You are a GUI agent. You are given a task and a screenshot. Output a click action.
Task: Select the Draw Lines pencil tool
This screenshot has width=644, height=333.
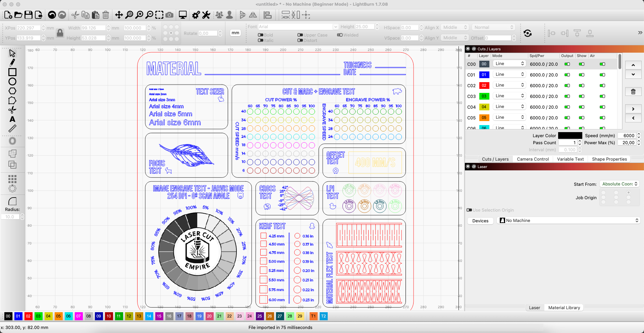pos(12,63)
